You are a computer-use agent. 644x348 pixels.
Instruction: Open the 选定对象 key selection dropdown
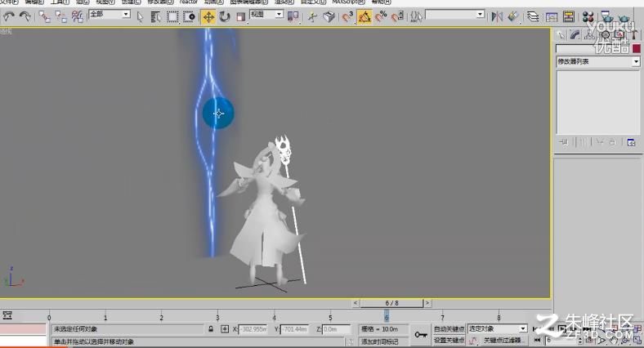coord(498,329)
